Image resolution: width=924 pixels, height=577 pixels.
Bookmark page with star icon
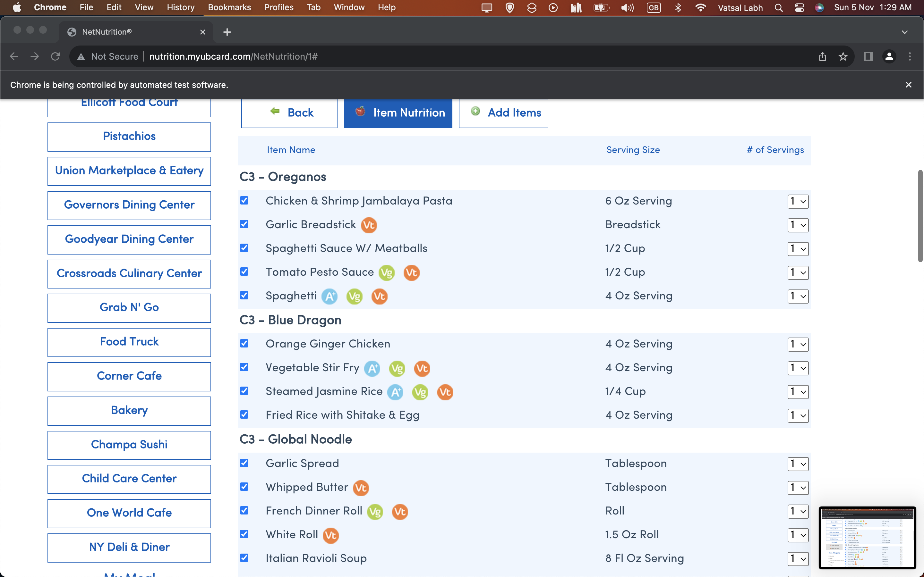[843, 56]
